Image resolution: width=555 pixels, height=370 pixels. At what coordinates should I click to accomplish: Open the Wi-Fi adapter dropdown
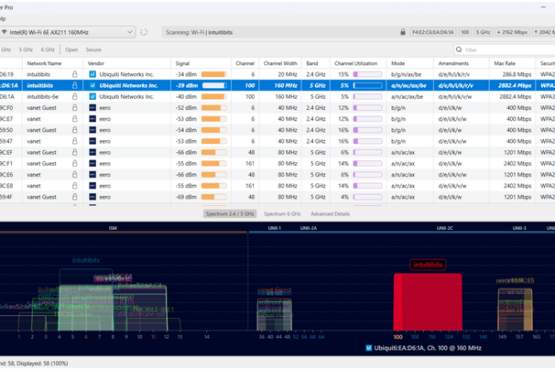point(67,32)
